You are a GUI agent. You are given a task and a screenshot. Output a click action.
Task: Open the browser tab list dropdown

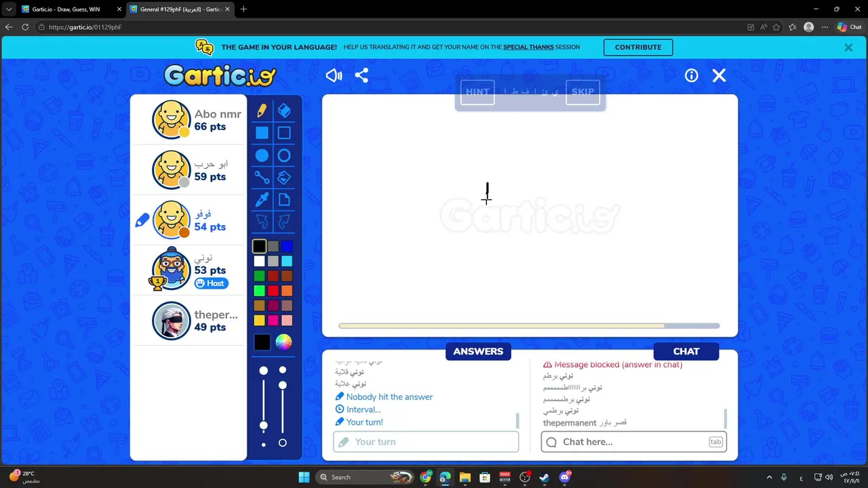click(x=9, y=9)
